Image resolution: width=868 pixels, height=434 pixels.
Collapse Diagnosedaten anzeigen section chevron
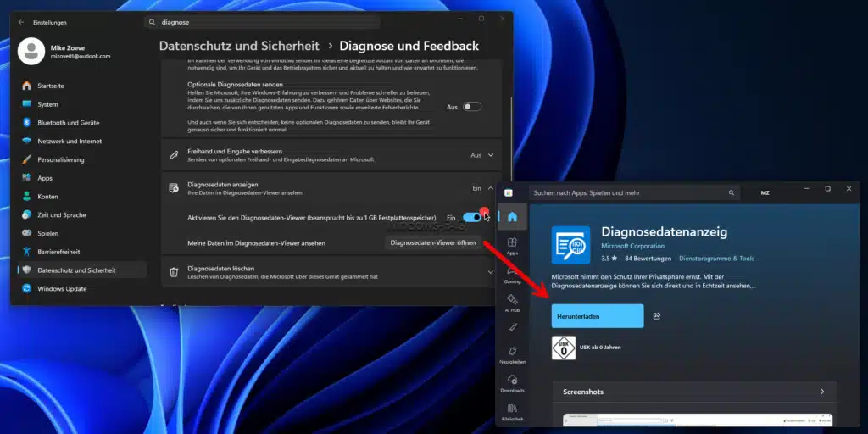pyautogui.click(x=491, y=189)
